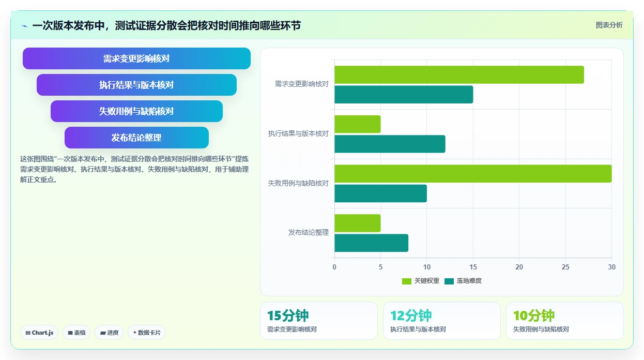Click the x-axis tick value 0

[334, 267]
